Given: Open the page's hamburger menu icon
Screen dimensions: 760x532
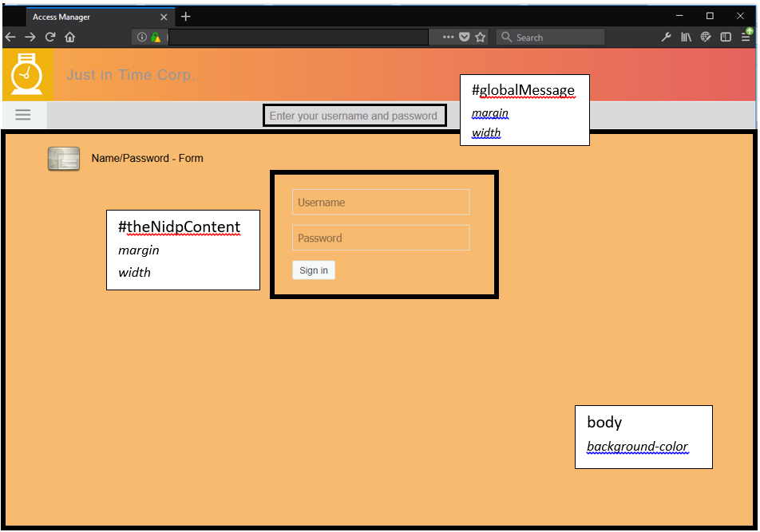Looking at the screenshot, I should tap(23, 115).
